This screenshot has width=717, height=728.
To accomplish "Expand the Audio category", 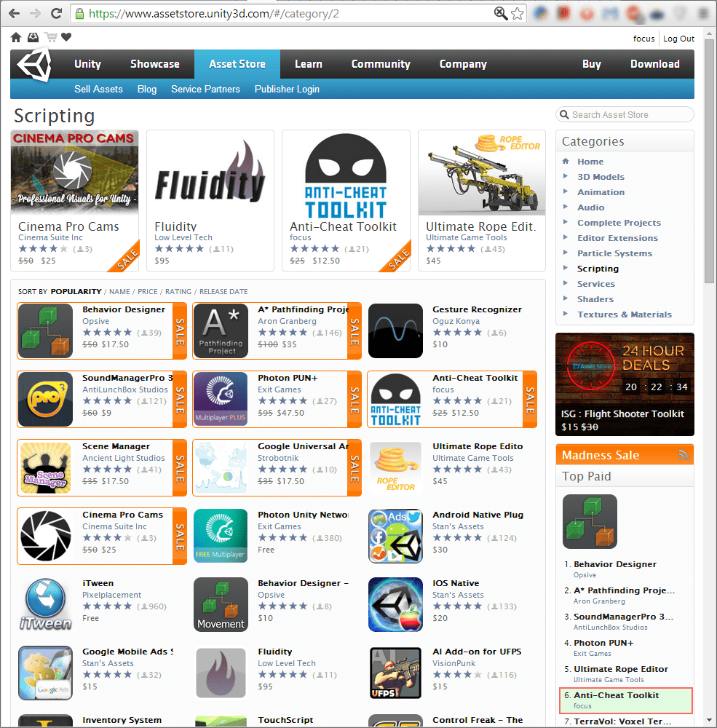I will tap(590, 207).
